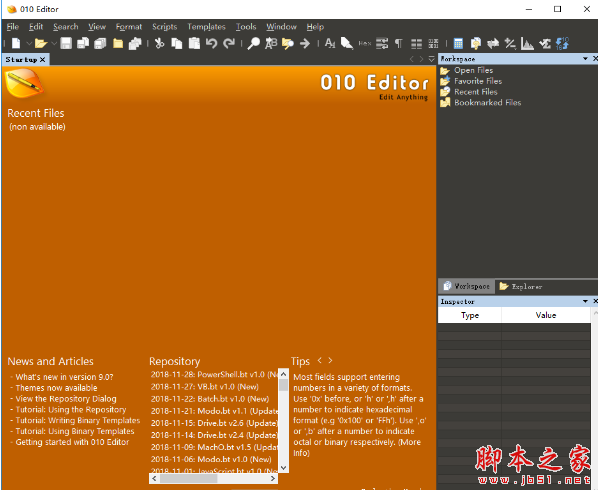Click the Replace AB icon

coord(271,43)
